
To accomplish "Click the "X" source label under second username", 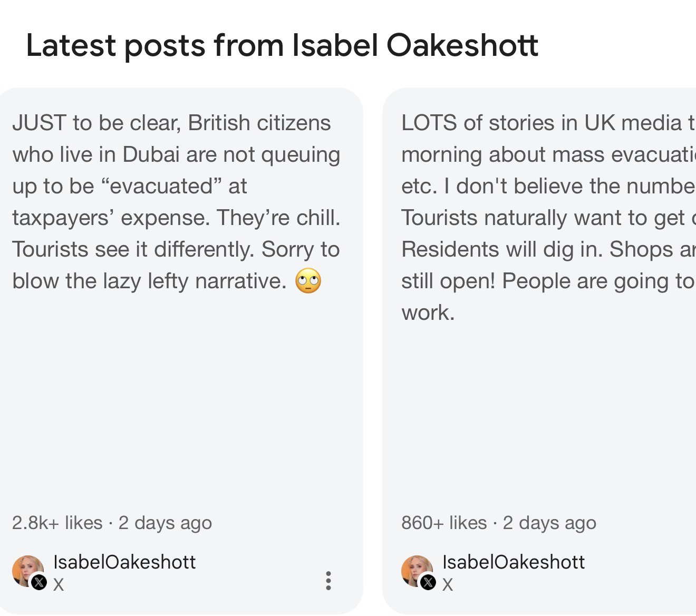I will coord(448,584).
